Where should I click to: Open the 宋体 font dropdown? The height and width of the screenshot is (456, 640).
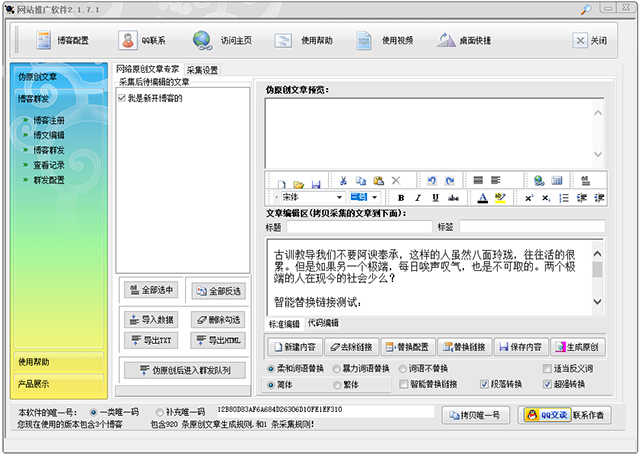pos(339,198)
